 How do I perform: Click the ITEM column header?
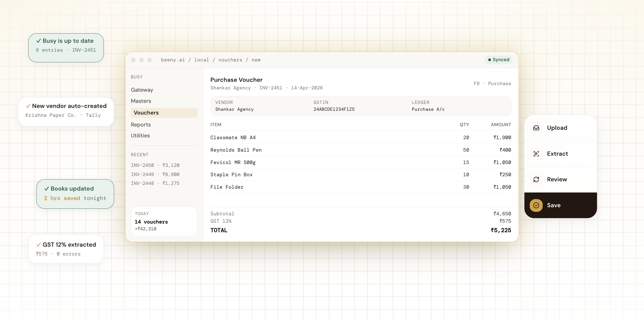[x=216, y=125]
